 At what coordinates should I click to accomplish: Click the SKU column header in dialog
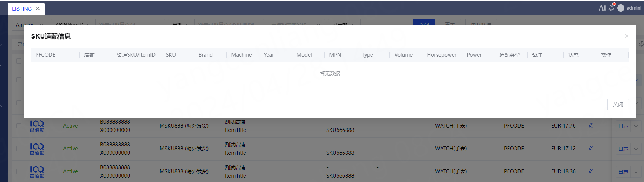[171, 55]
